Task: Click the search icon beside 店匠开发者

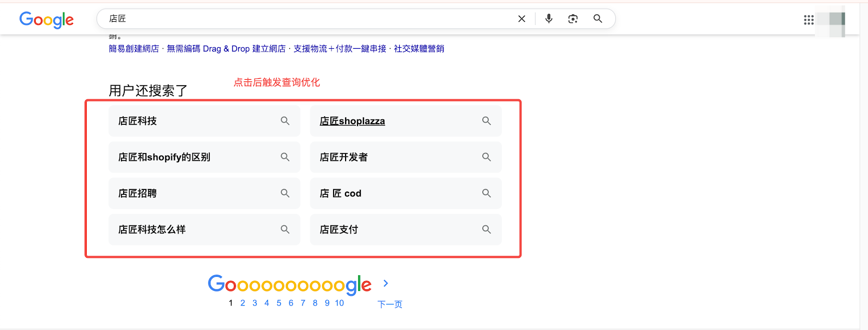Action: tap(487, 157)
